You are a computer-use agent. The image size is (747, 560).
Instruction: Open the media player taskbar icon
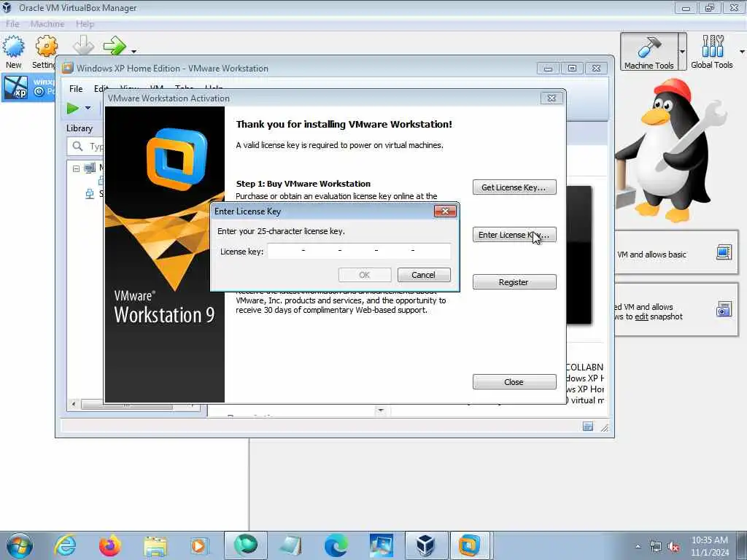[x=198, y=545]
